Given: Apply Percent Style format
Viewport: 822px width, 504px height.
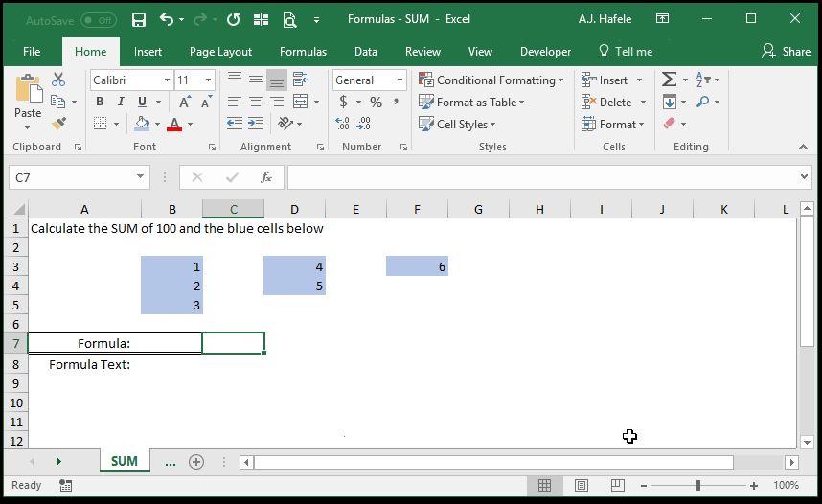Looking at the screenshot, I should 376,102.
